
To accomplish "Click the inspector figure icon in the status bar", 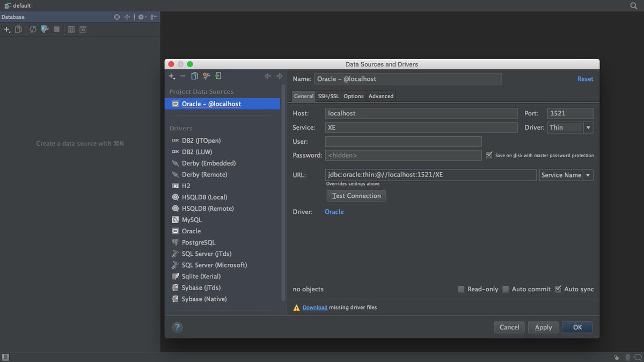I will (x=627, y=357).
